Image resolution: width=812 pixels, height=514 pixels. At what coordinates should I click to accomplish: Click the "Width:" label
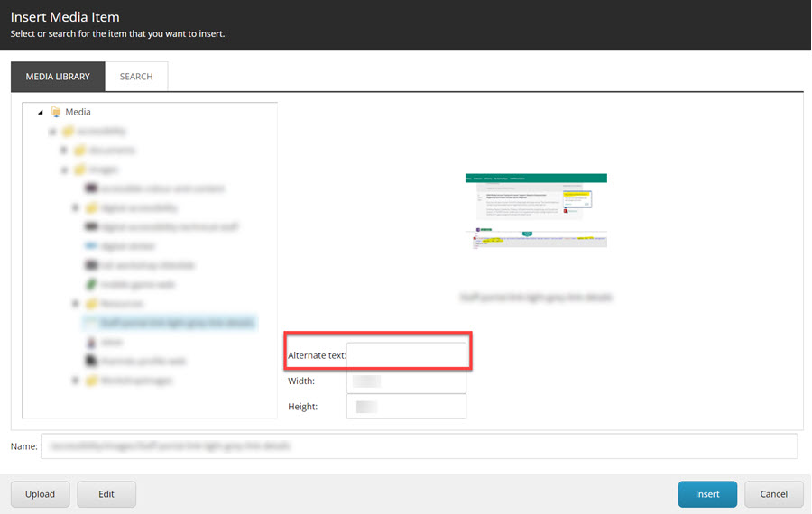[x=301, y=381]
